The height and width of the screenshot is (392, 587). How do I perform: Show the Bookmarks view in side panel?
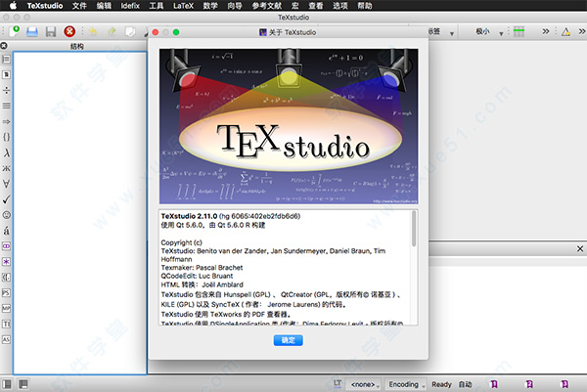[x=7, y=75]
